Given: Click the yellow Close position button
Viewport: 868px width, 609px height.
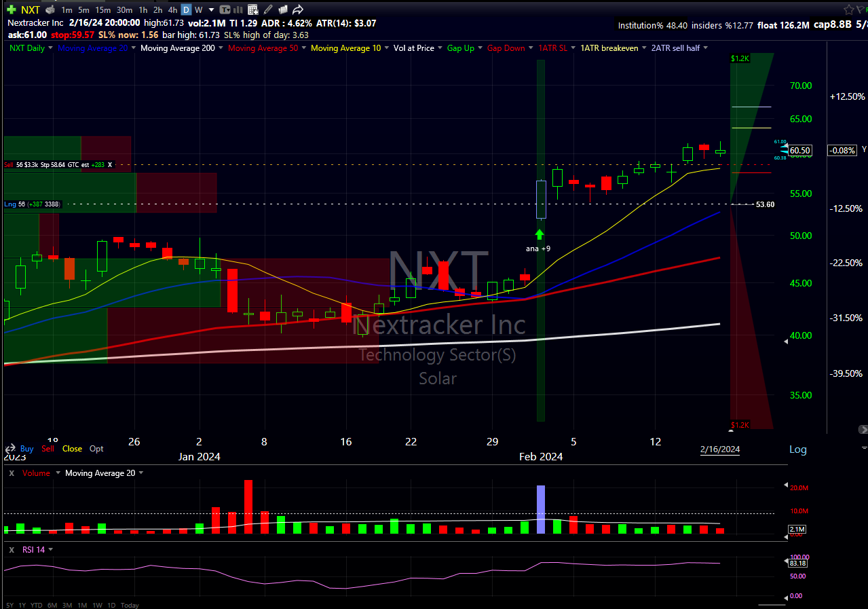Looking at the screenshot, I should pyautogui.click(x=72, y=449).
